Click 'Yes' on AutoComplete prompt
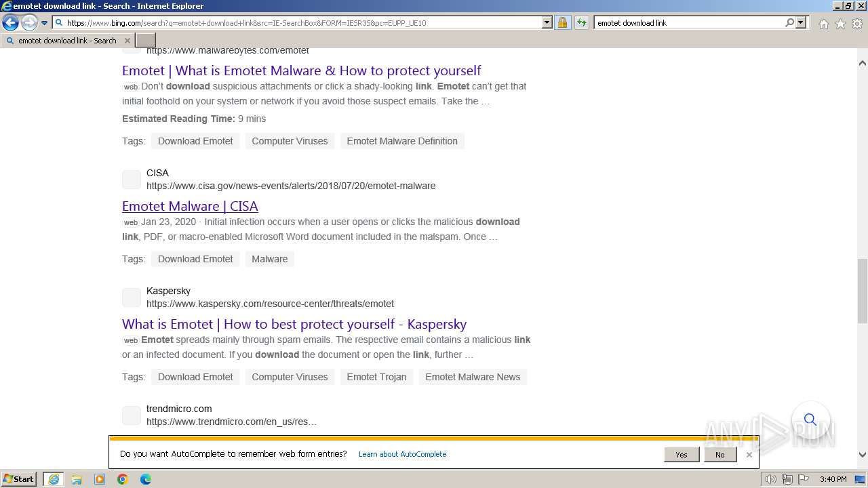Viewport: 868px width, 488px height. pyautogui.click(x=682, y=455)
